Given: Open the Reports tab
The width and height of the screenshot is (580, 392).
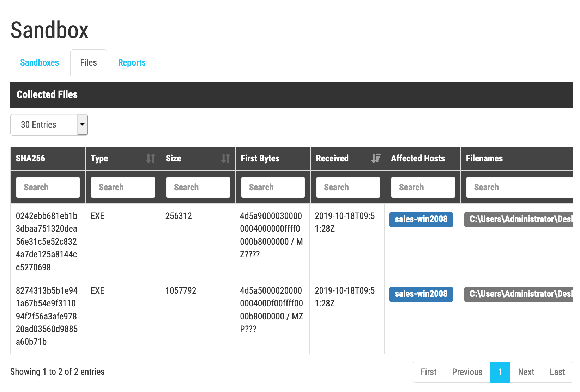Looking at the screenshot, I should [132, 63].
